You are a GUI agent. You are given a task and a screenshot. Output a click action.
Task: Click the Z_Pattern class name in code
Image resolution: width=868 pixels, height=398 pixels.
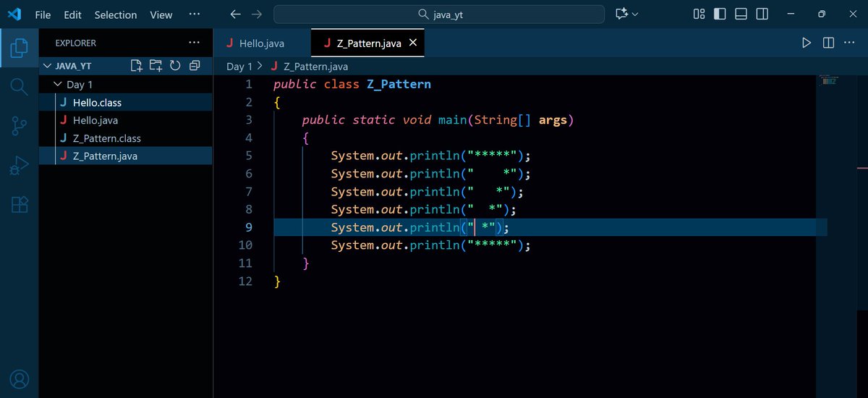click(399, 84)
